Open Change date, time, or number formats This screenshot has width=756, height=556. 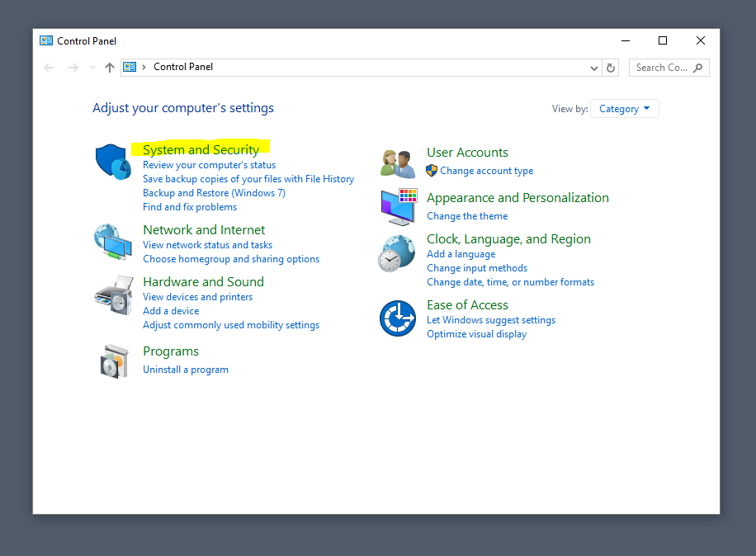click(x=511, y=282)
